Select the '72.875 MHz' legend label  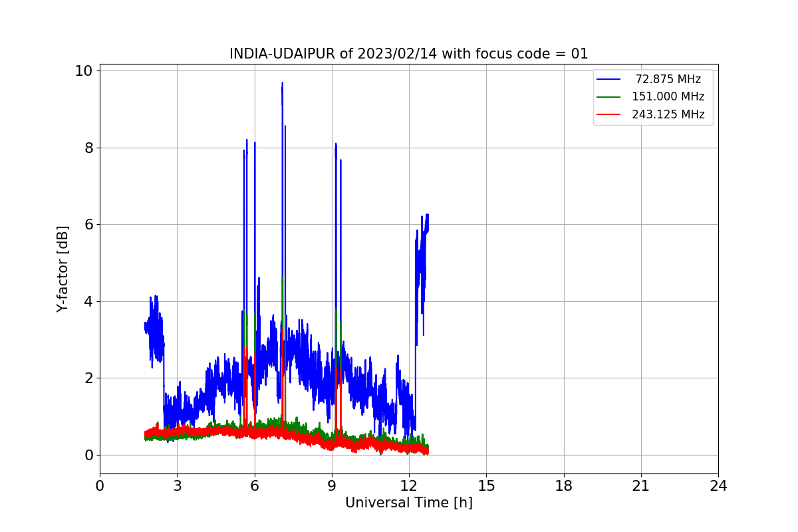point(668,79)
